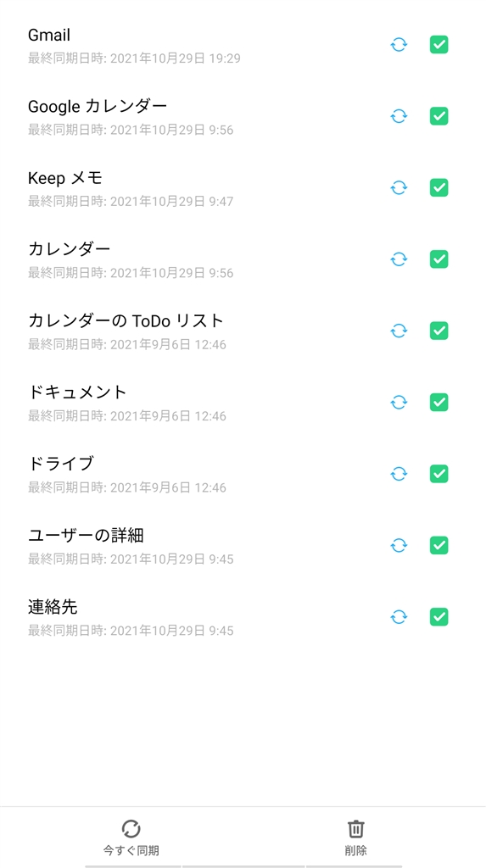486x868 pixels.
Task: Tap the 削除 trash button
Action: (355, 838)
